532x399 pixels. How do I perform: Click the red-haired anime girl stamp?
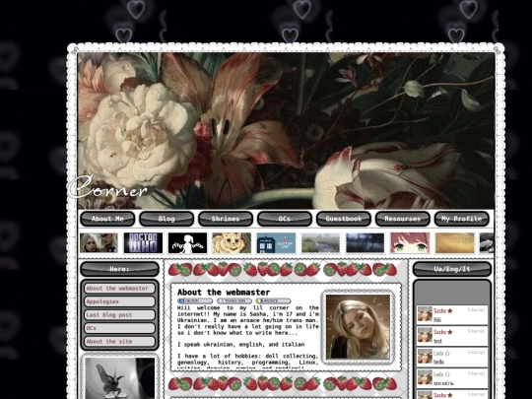click(x=410, y=243)
